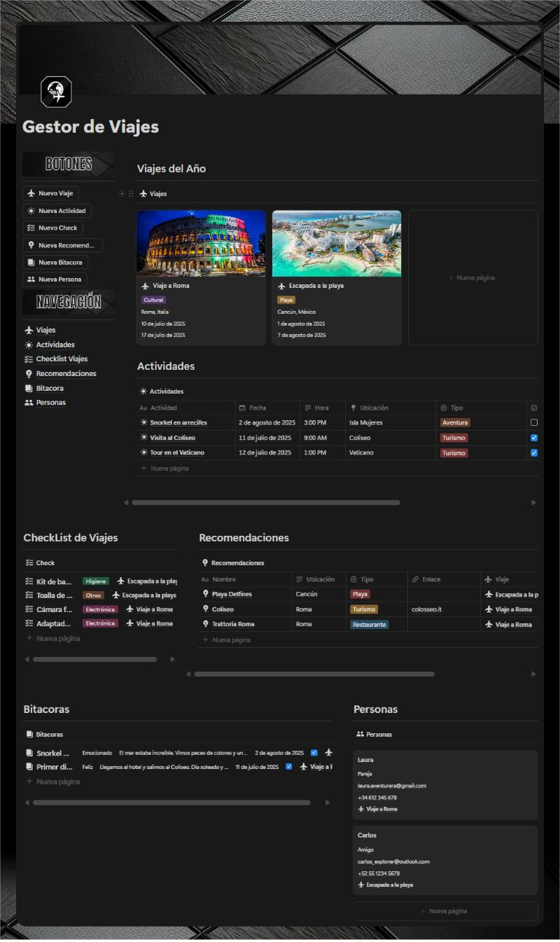Click the book icon beside Primer dí... entry
The image size is (560, 942).
pyautogui.click(x=29, y=767)
